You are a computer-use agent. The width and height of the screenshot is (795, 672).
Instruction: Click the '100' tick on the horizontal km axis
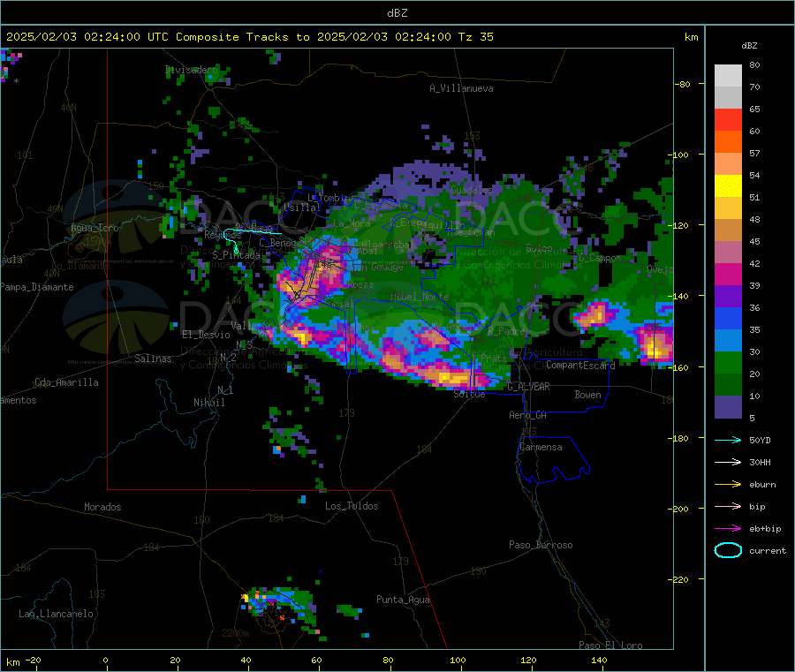[458, 660]
